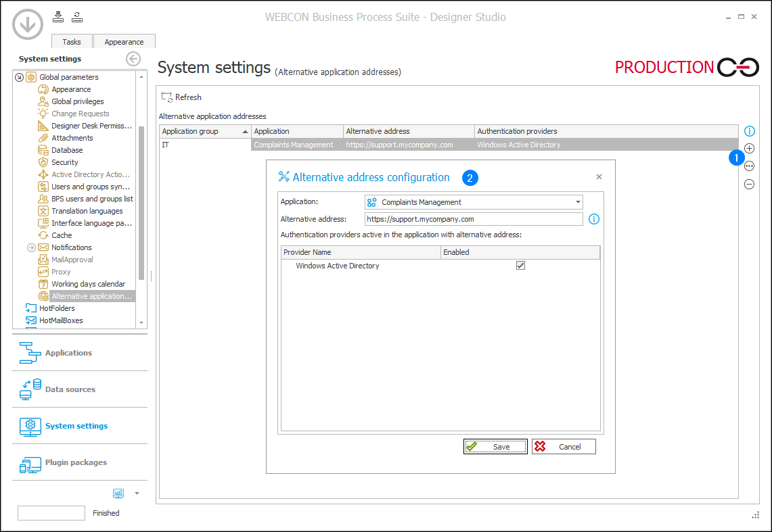Click the Refresh toolbar button

[181, 97]
